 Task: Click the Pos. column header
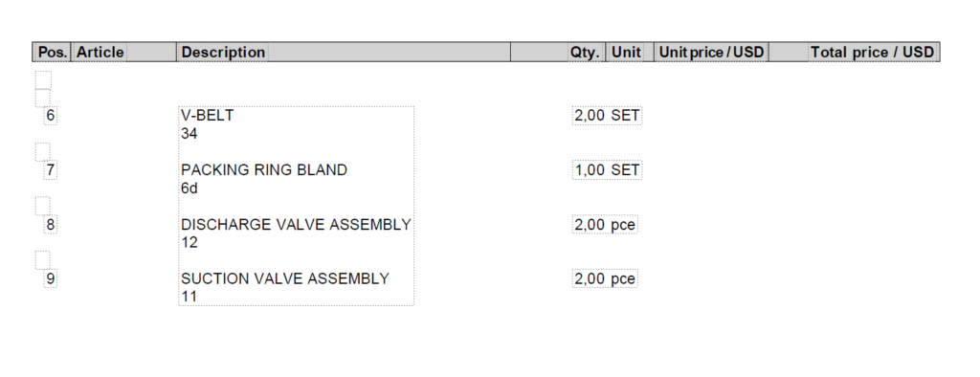point(53,53)
